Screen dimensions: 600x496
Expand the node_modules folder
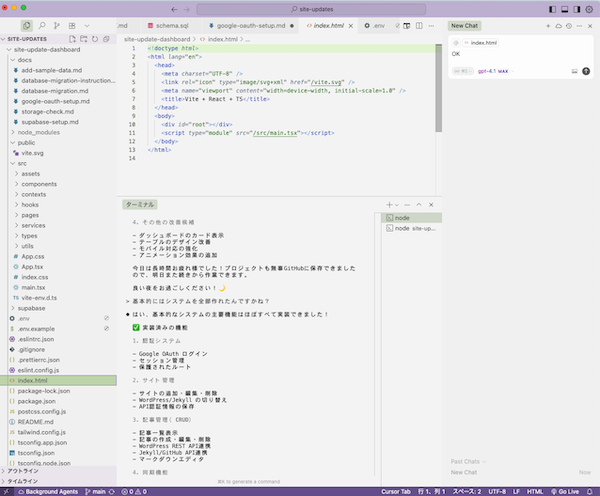pos(58,132)
